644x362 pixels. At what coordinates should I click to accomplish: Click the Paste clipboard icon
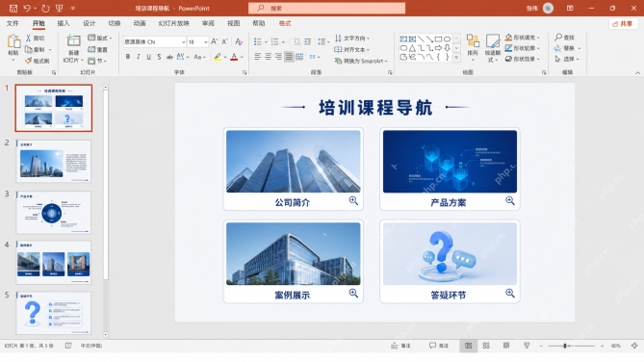(x=13, y=42)
